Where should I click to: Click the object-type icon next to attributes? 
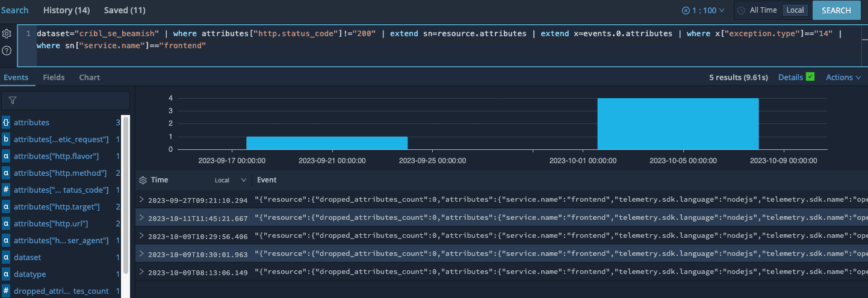(x=6, y=122)
